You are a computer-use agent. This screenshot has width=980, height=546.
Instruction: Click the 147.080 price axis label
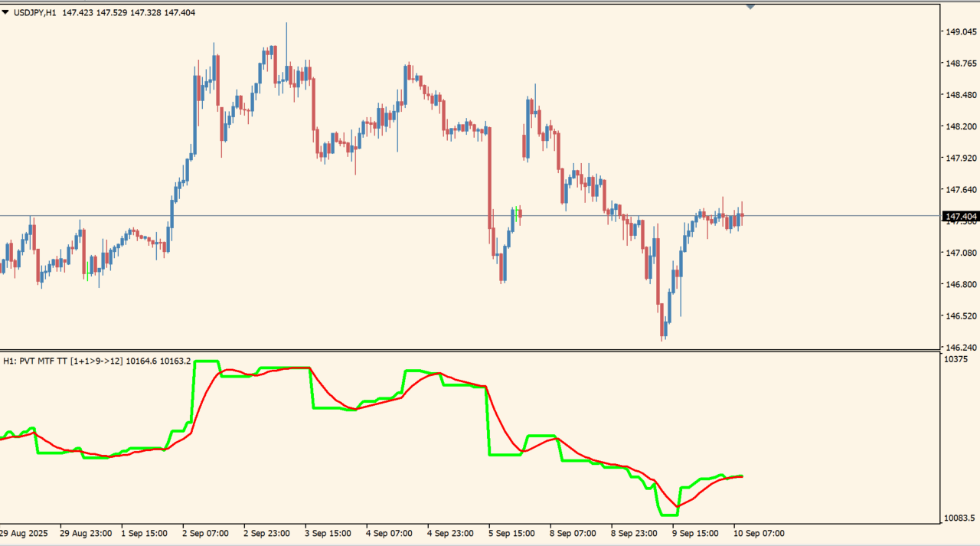pyautogui.click(x=961, y=253)
